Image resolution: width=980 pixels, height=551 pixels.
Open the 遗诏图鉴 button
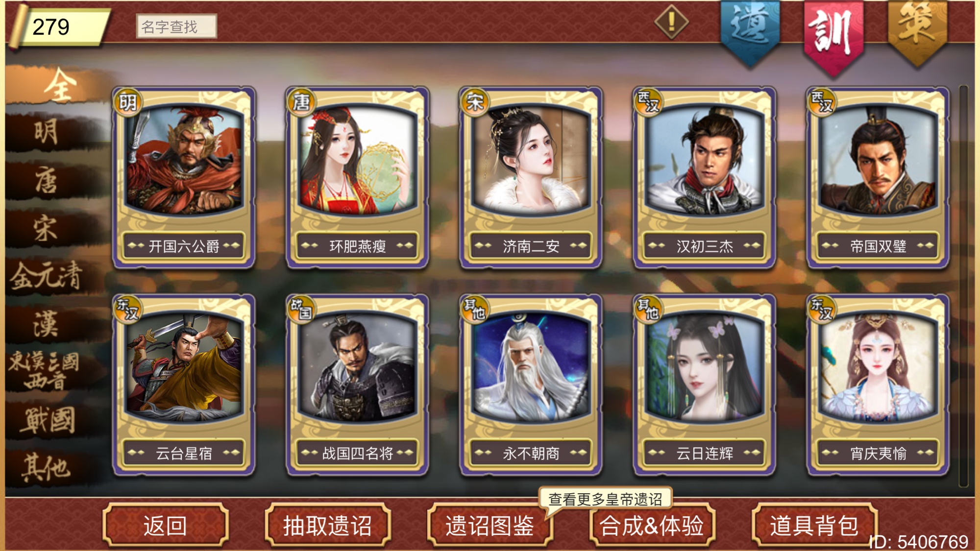pos(490,526)
